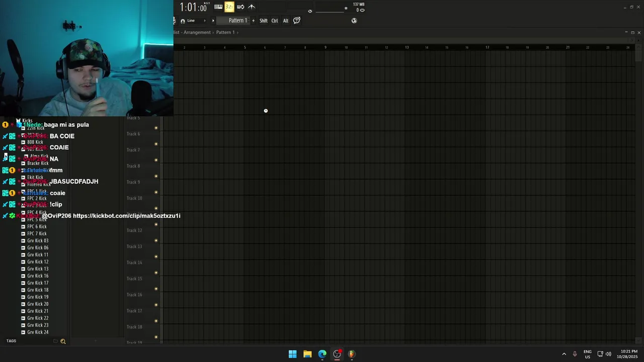Minimize the playlist window
The width and height of the screenshot is (644, 362).
coord(626,32)
